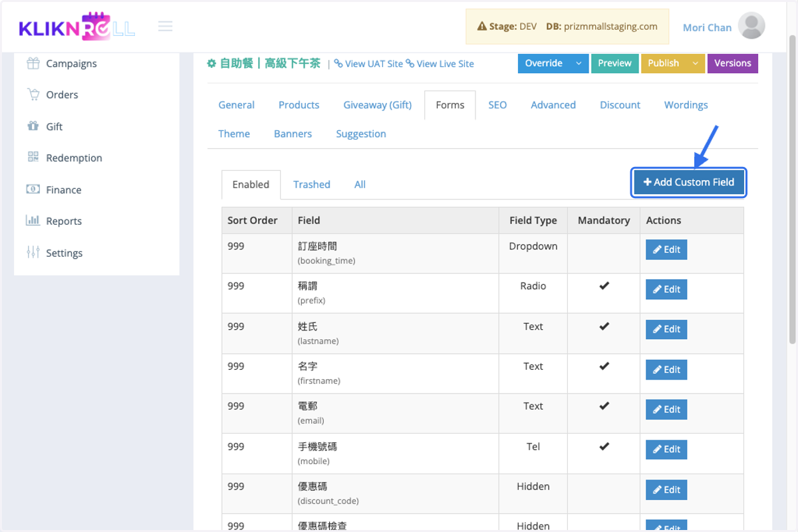Click the Redemption QR code icon

pos(33,157)
